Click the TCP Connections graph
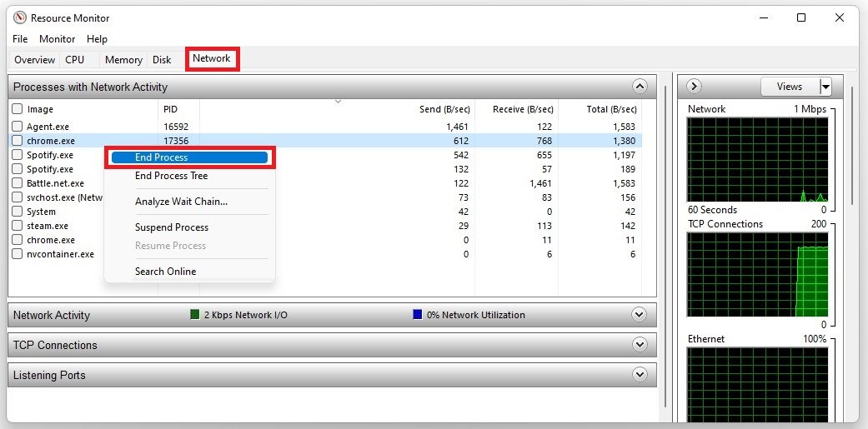Screen dimensions: 868x429 click(x=757, y=274)
